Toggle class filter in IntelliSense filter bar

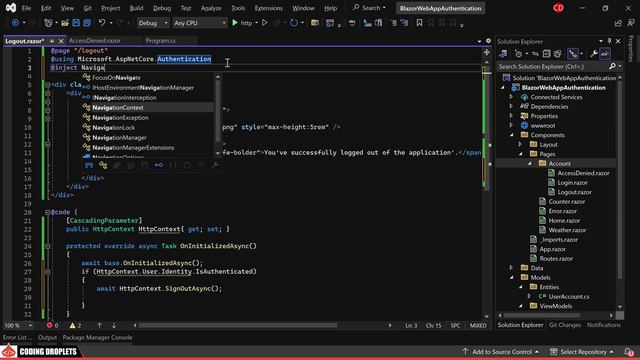pyautogui.click(x=103, y=165)
